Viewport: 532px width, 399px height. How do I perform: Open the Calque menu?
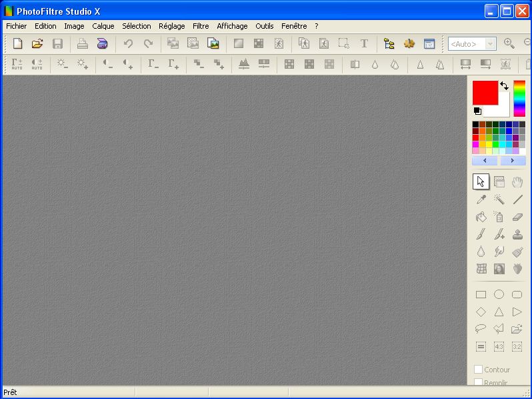tap(103, 26)
